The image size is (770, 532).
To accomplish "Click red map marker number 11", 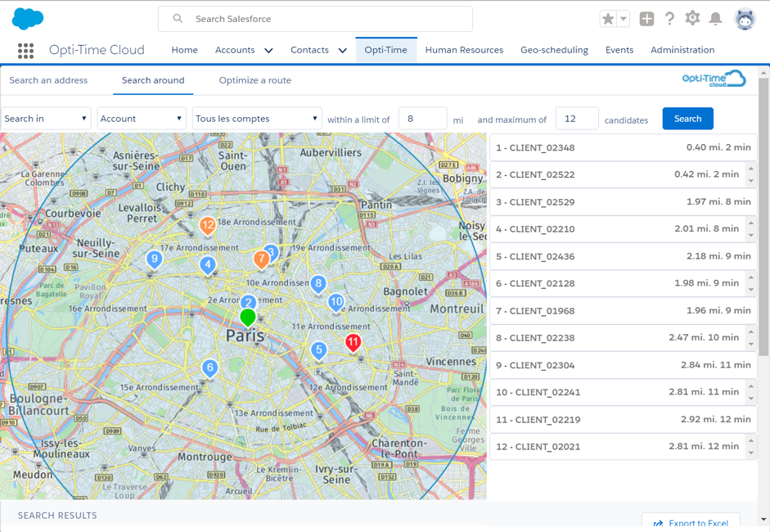I will 353,343.
